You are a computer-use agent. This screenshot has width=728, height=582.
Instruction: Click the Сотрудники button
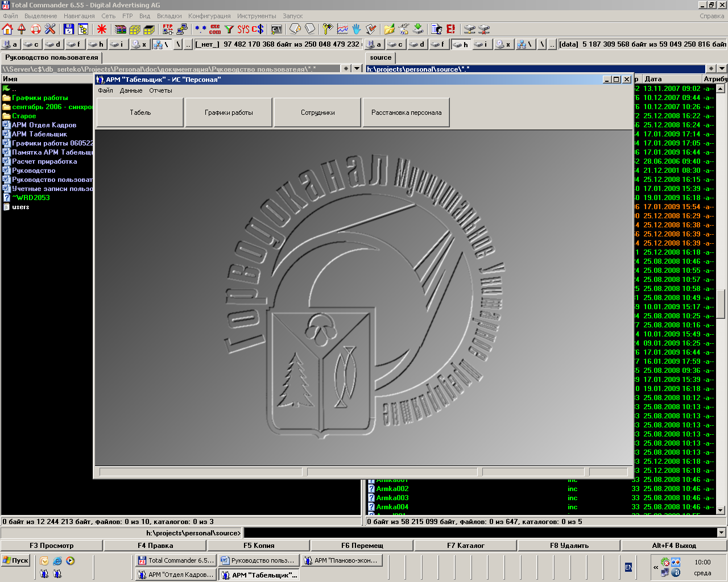[x=317, y=113]
